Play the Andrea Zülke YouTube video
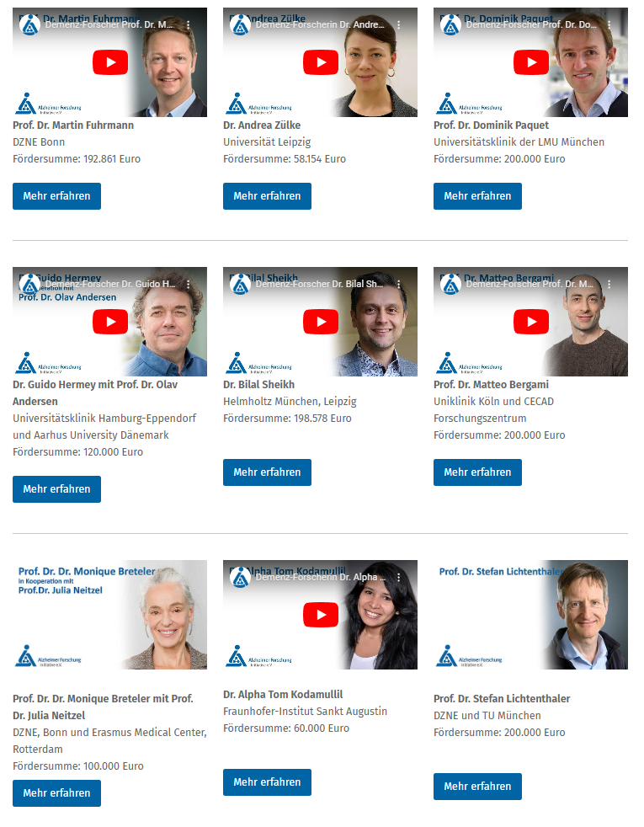Viewport: 644px width, 827px height. pyautogui.click(x=321, y=62)
